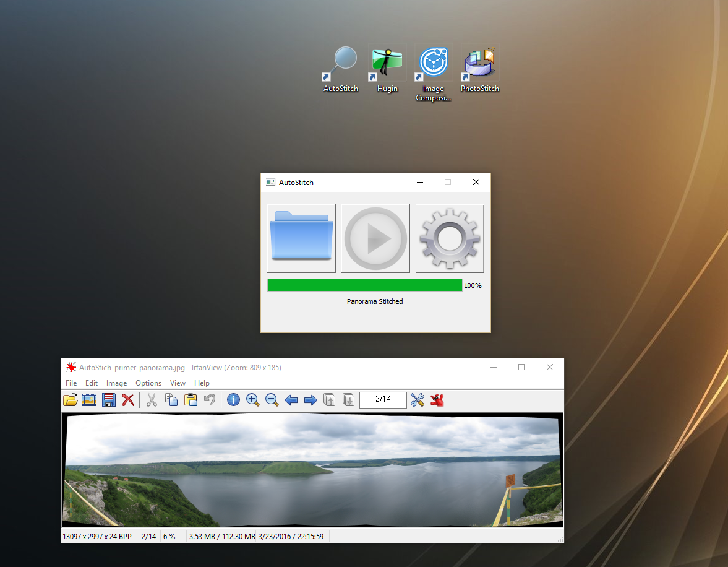Select the Hugin desktop shortcut
728x567 pixels.
click(x=387, y=69)
